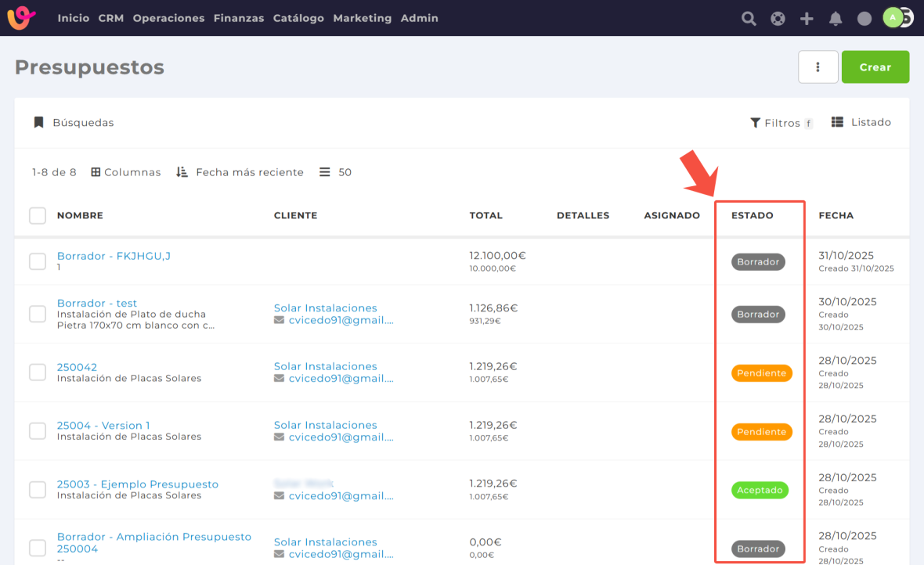Open the 25004 - Version 1 quote link
924x565 pixels.
(x=103, y=426)
